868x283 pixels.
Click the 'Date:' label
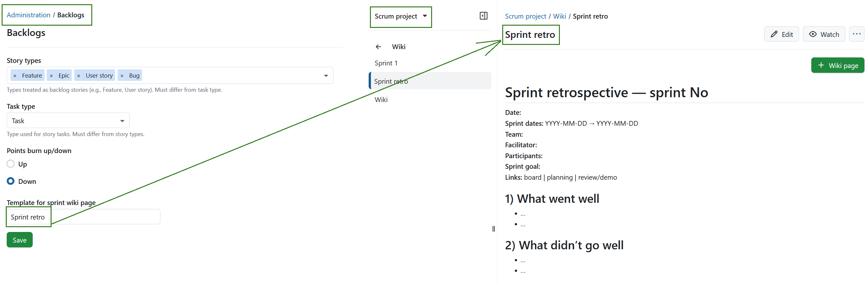point(513,113)
